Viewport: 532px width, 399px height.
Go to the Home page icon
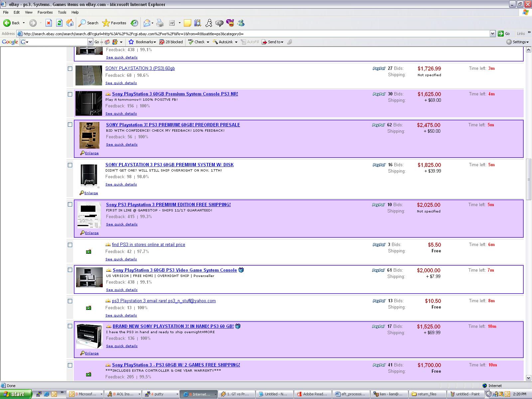(70, 23)
